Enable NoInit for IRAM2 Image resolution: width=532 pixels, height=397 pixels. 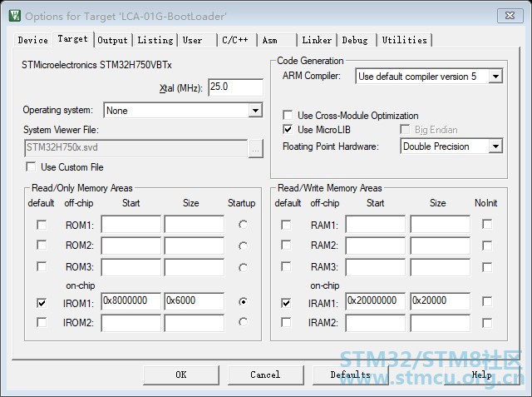487,323
